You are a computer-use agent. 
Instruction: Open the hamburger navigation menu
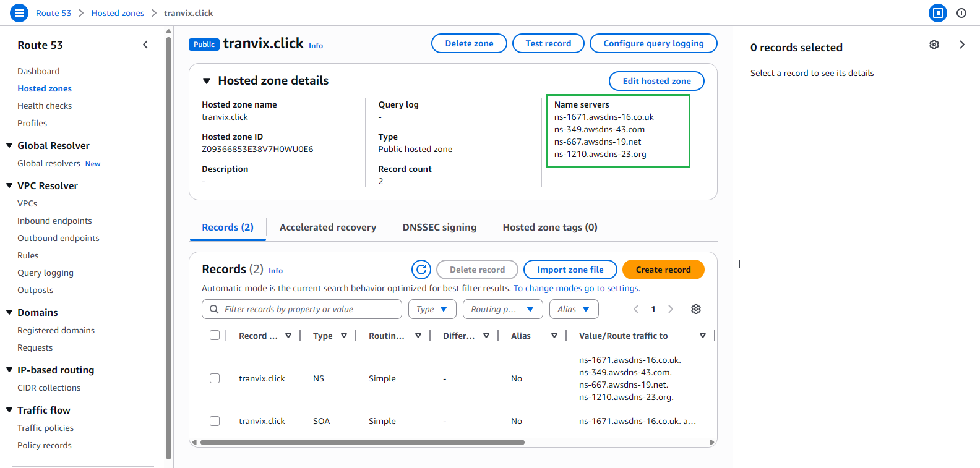coord(19,13)
